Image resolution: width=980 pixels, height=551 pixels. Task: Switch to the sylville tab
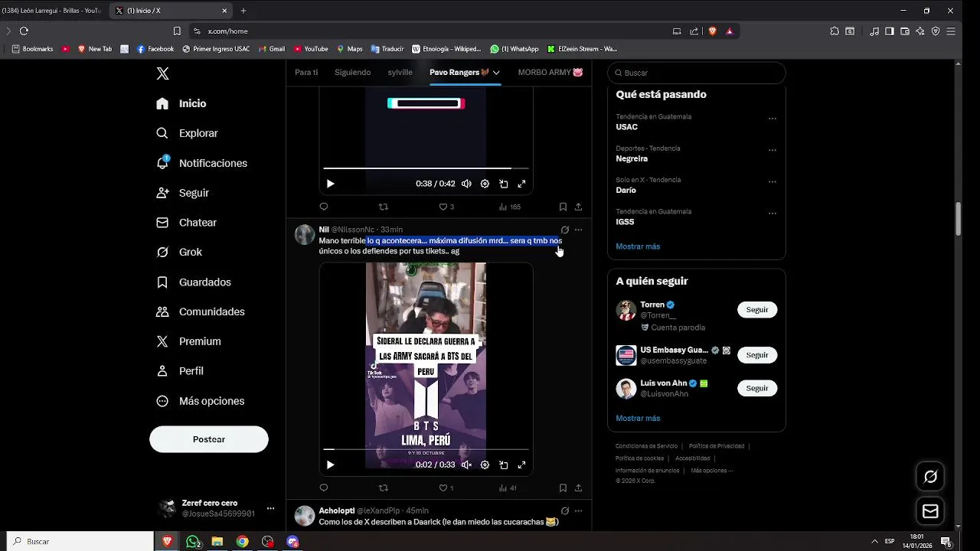(400, 72)
